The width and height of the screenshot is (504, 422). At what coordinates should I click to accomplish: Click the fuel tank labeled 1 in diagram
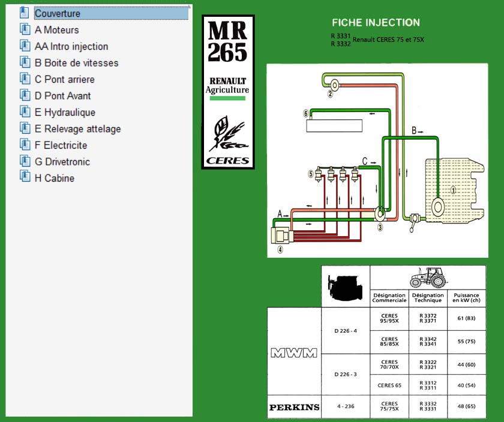(454, 190)
